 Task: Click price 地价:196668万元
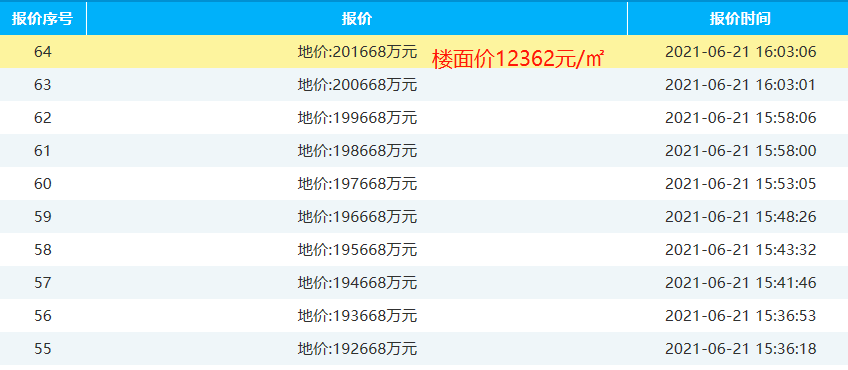tap(357, 217)
